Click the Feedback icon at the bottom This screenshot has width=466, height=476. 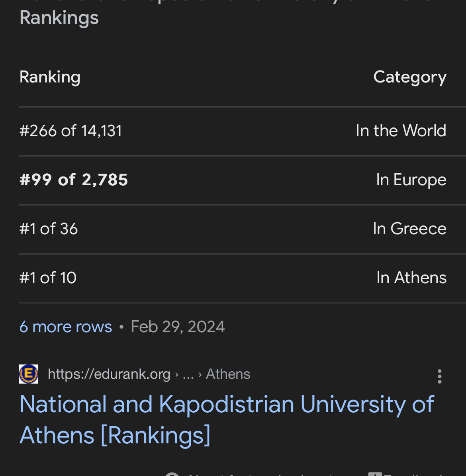[375, 474]
